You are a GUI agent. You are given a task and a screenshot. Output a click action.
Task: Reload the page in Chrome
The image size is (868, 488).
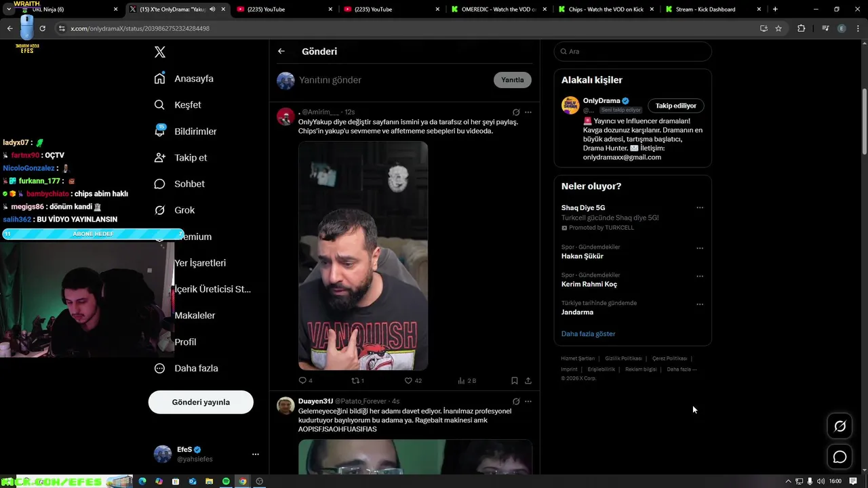[x=42, y=28]
